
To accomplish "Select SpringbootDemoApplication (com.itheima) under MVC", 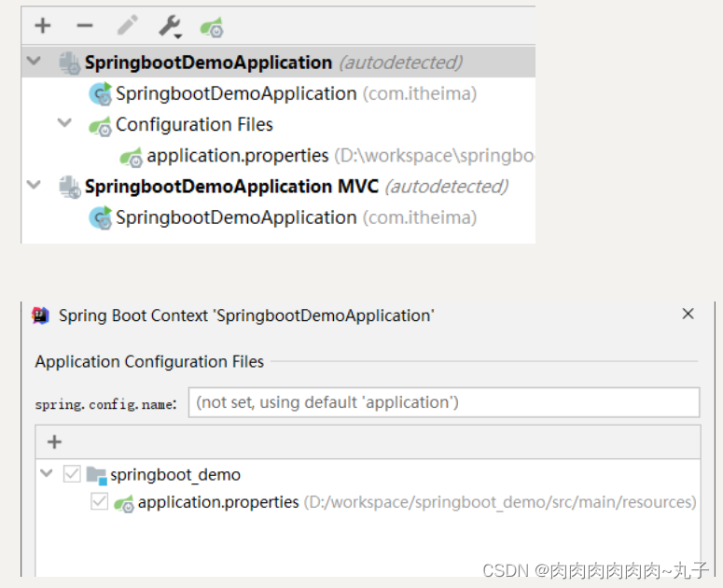I will pos(235,217).
